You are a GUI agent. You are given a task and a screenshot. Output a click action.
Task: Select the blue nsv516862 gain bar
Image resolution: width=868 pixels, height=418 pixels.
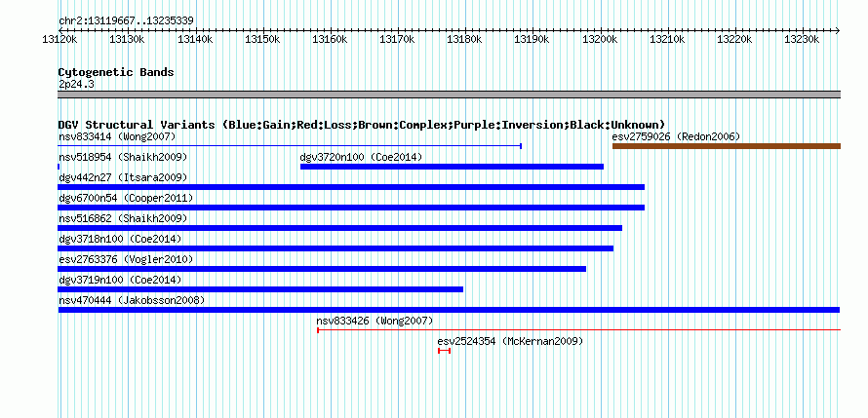[x=340, y=228]
